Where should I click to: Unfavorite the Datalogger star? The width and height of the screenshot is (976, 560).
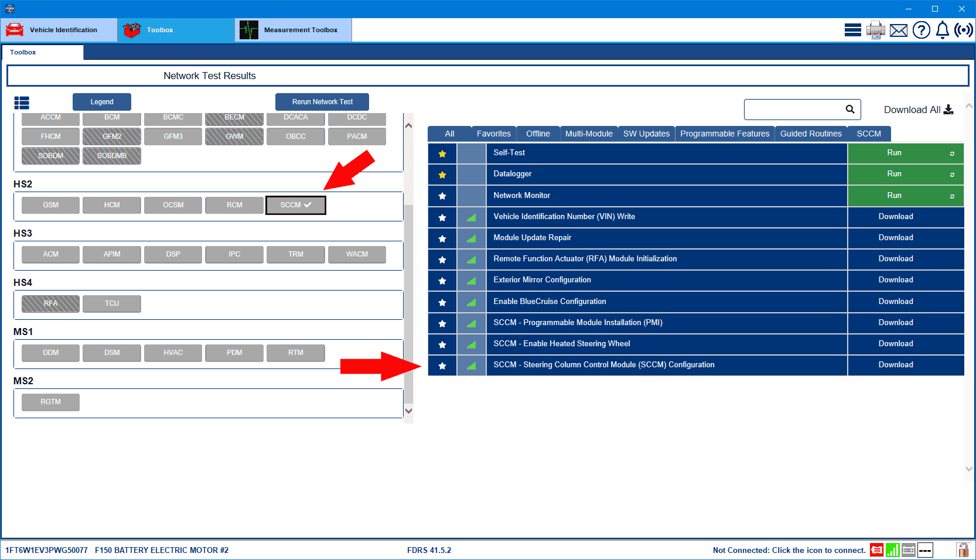442,175
